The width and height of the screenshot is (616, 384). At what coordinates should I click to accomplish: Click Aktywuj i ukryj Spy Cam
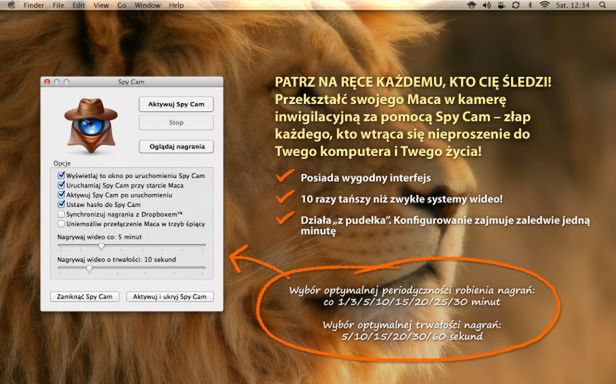pos(170,296)
